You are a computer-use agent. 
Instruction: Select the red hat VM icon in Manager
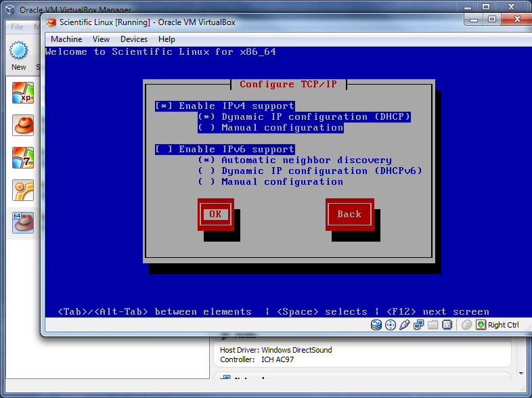pyautogui.click(x=23, y=125)
